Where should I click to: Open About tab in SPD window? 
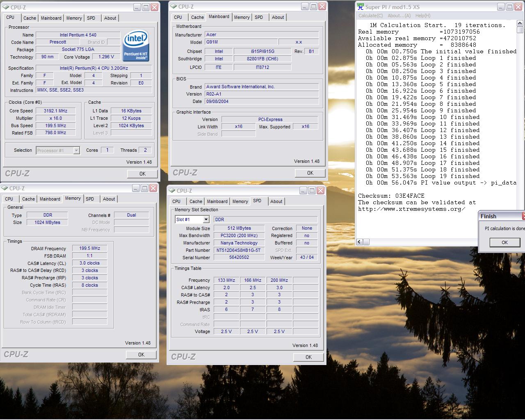(276, 201)
